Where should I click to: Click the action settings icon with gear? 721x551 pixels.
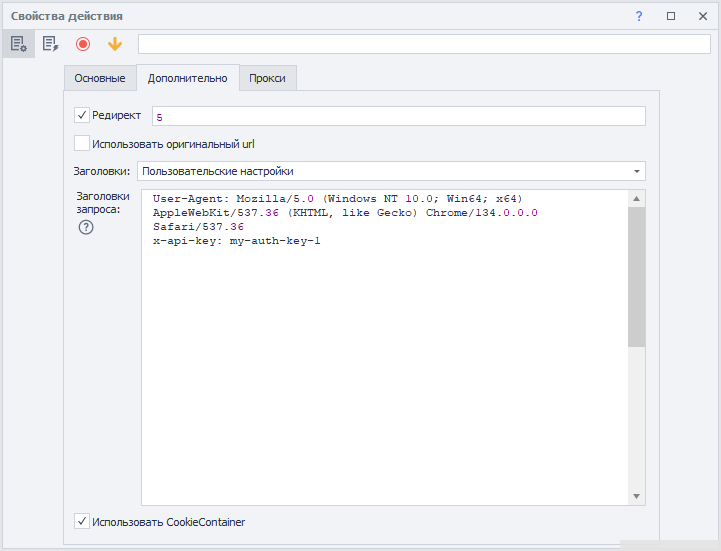[18, 44]
